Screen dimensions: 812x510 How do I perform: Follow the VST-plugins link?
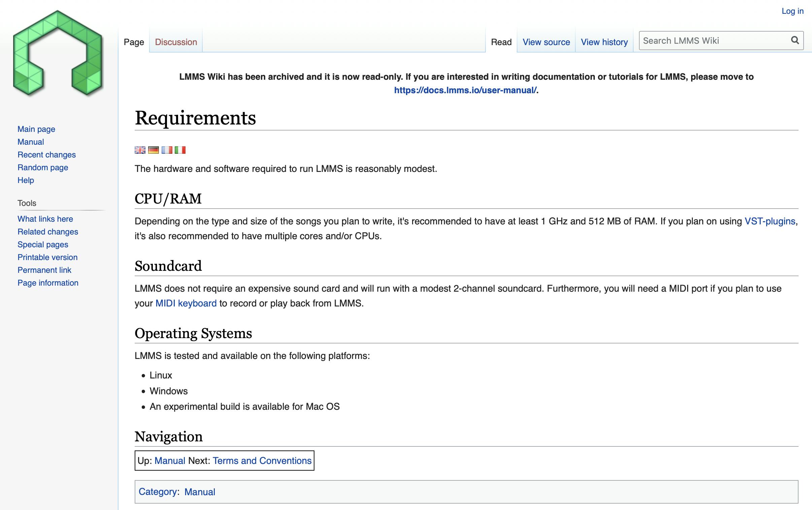770,221
